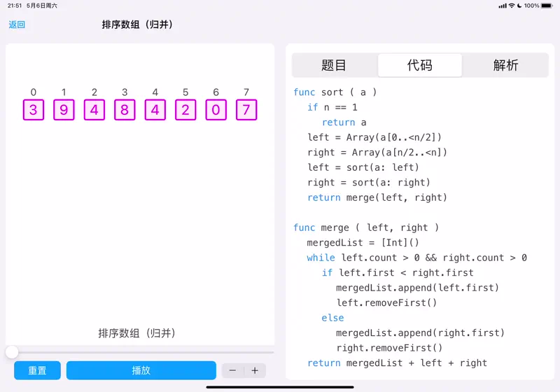Switch to the 题目 tab
The width and height of the screenshot is (560, 392).
(x=335, y=65)
